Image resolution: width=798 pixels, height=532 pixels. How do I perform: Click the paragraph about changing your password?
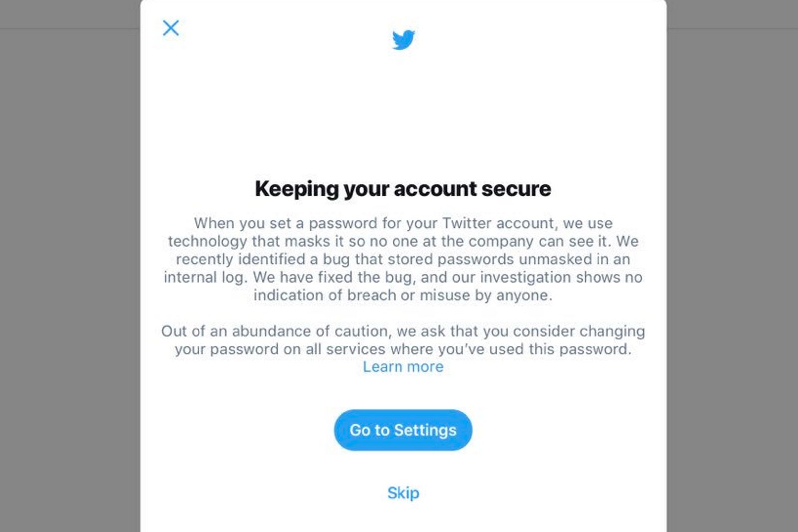[403, 340]
